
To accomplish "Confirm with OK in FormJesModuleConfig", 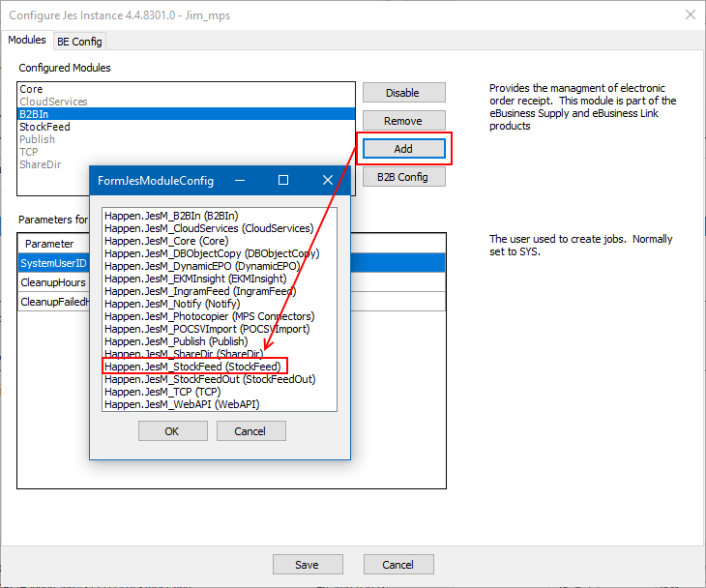I will click(171, 431).
